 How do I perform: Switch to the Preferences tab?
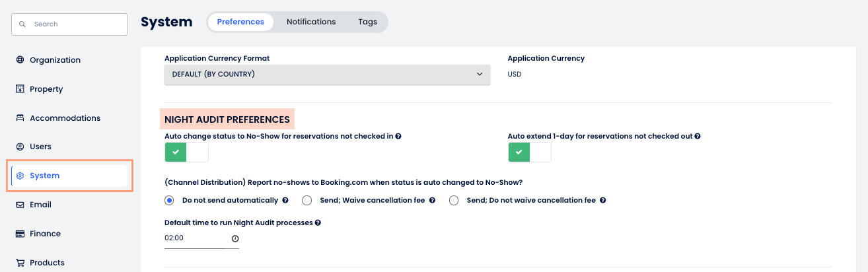(240, 22)
